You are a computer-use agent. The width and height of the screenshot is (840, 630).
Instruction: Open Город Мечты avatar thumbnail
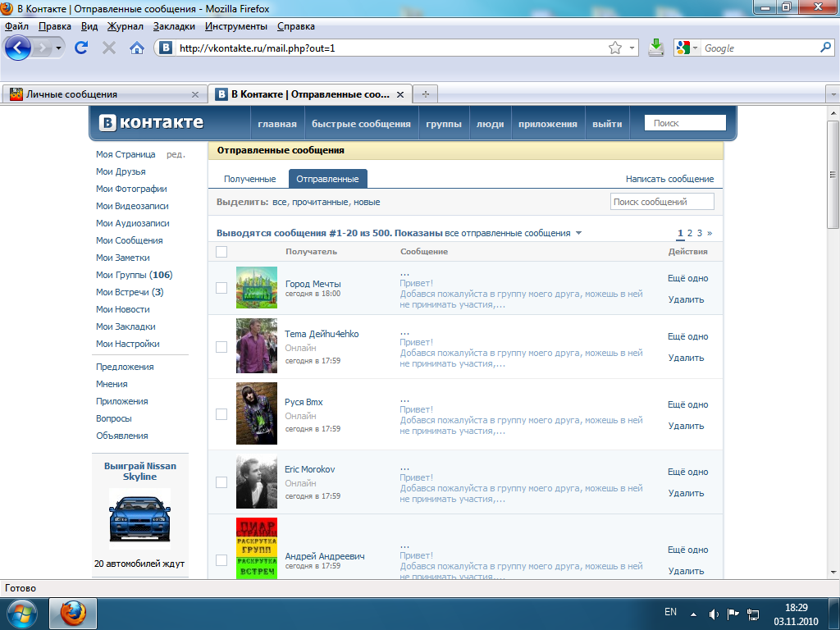coord(257,287)
